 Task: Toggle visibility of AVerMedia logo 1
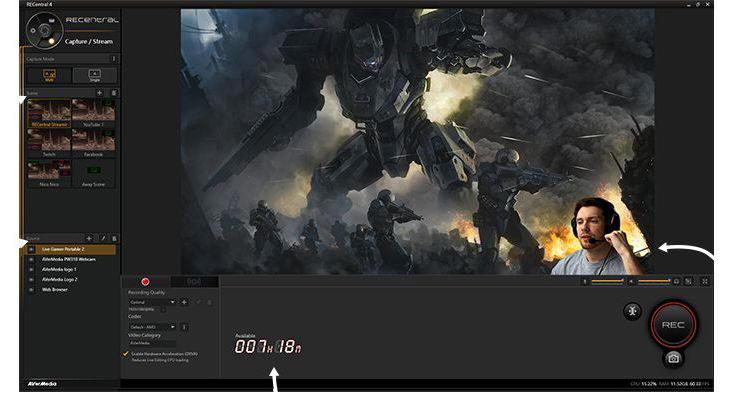tap(32, 270)
